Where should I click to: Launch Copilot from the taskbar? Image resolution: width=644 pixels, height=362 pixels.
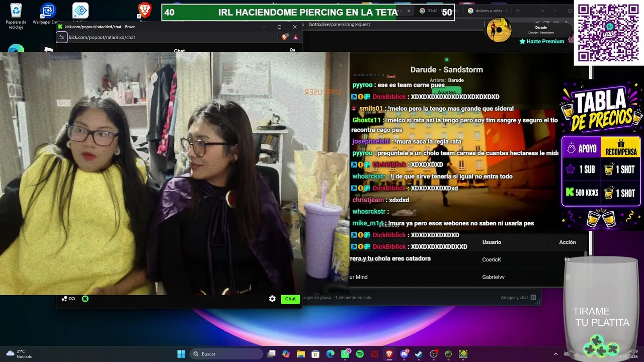tap(286, 354)
